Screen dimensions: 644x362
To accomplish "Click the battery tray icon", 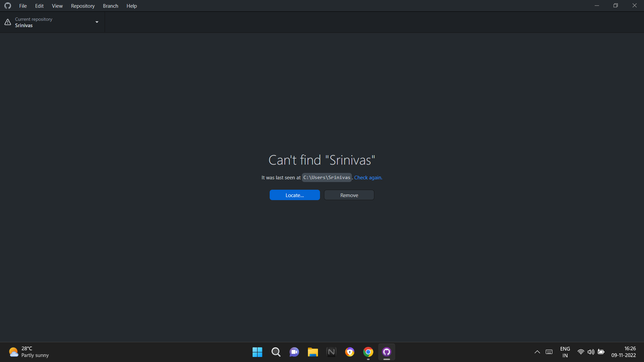I will click(x=601, y=352).
